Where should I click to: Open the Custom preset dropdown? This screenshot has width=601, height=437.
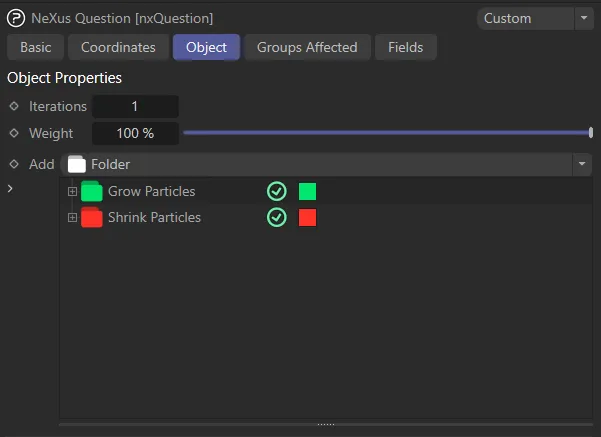534,18
